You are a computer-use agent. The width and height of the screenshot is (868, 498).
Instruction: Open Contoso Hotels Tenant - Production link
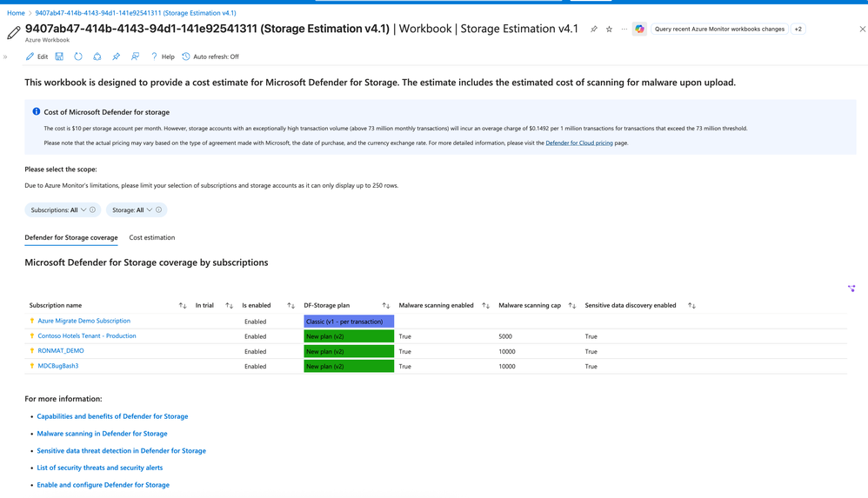(87, 335)
